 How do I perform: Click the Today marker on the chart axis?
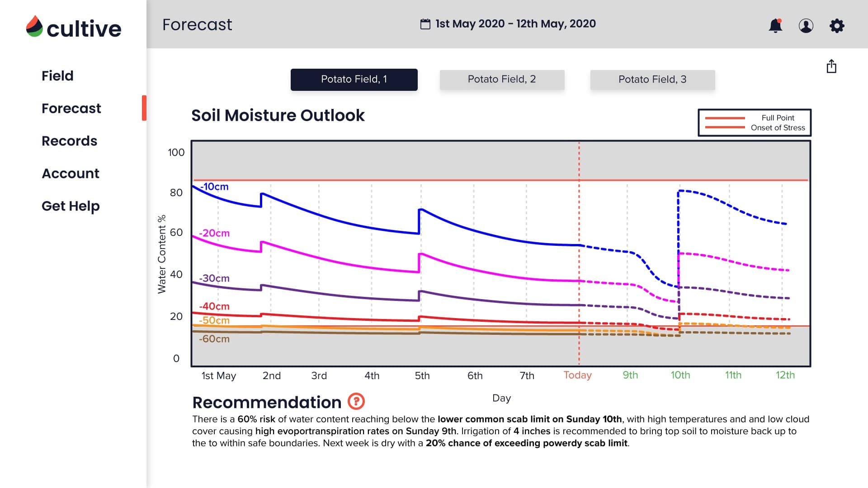577,375
